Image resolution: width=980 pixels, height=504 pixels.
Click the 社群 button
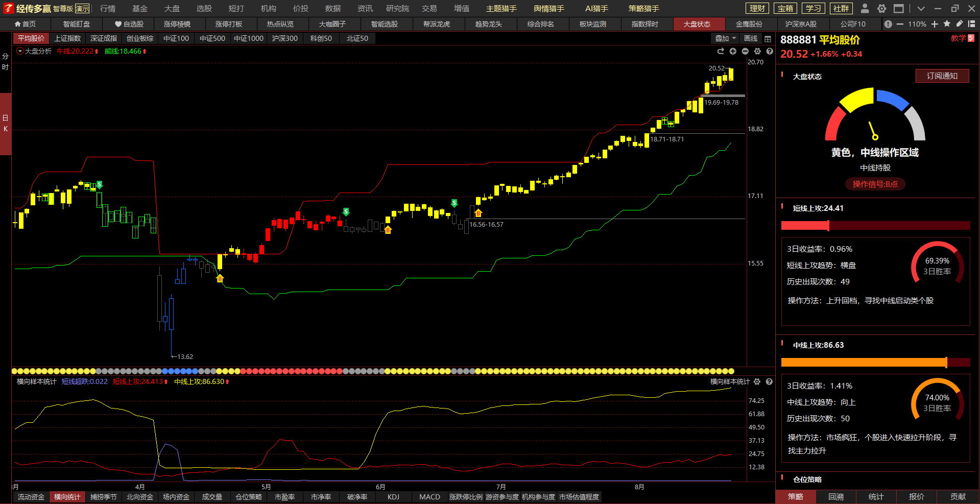click(841, 8)
